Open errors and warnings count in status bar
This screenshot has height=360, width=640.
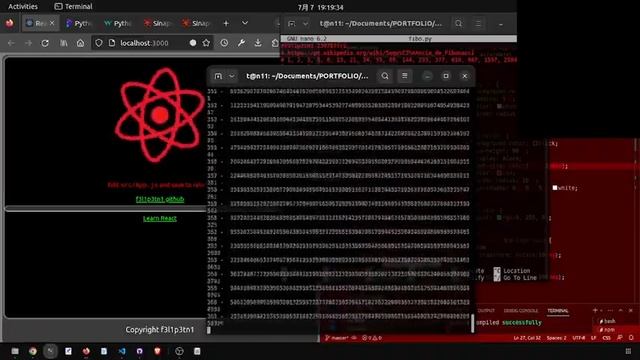[372, 338]
